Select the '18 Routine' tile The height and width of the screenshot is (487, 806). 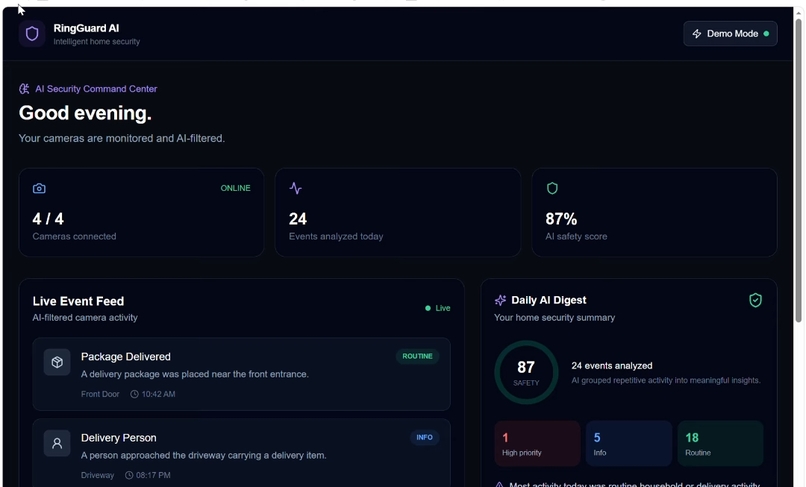720,444
